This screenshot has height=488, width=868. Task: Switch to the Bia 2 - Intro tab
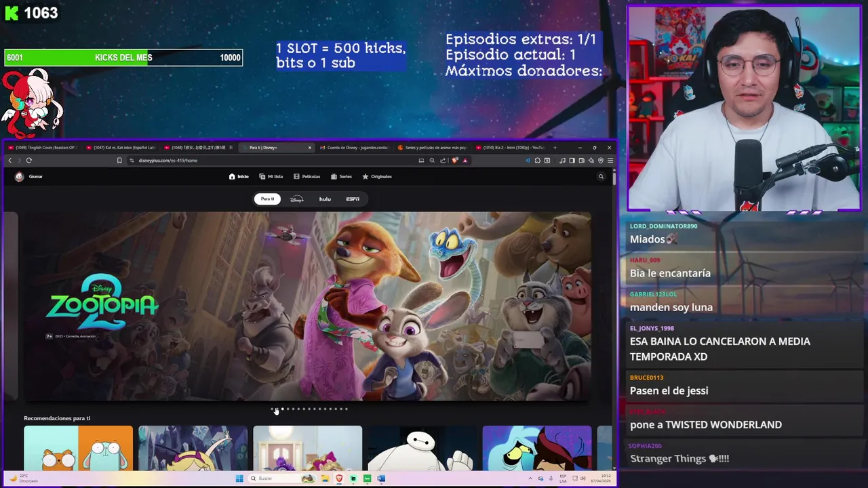pos(511,148)
